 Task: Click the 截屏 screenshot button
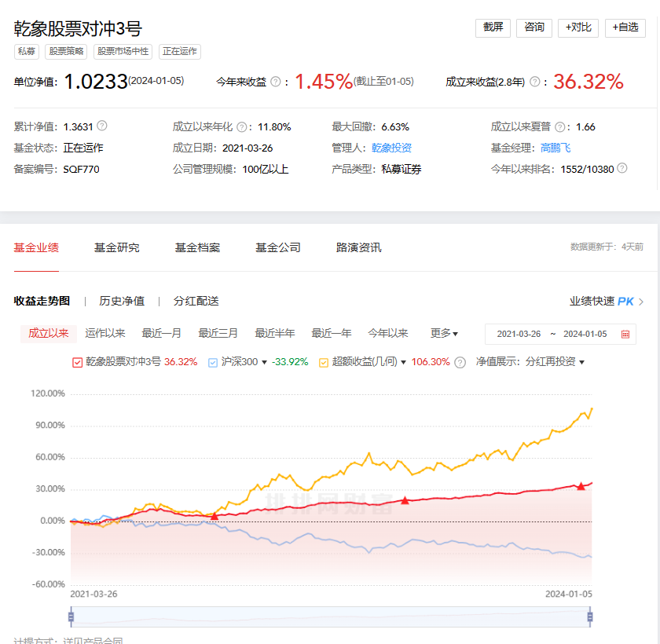pyautogui.click(x=493, y=27)
